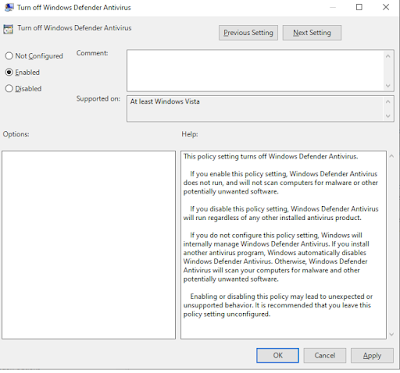This screenshot has height=373, width=400.
Task: Click the Comment box down arrow
Action: click(388, 86)
